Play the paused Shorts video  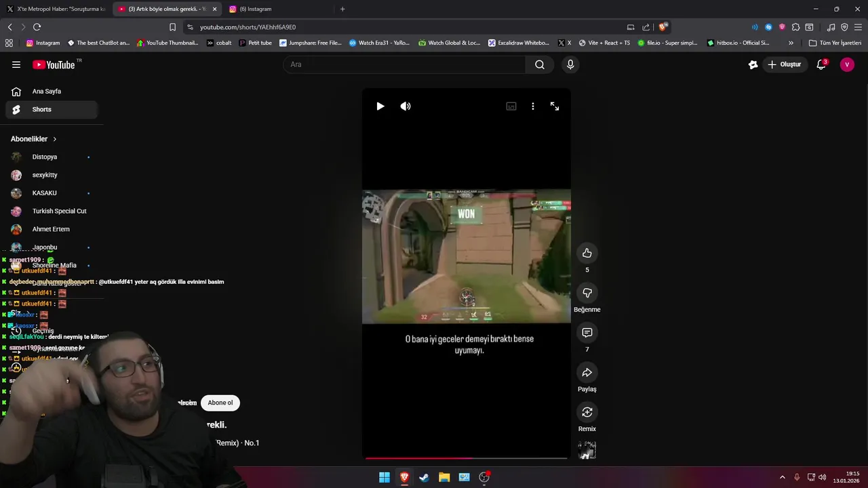380,106
